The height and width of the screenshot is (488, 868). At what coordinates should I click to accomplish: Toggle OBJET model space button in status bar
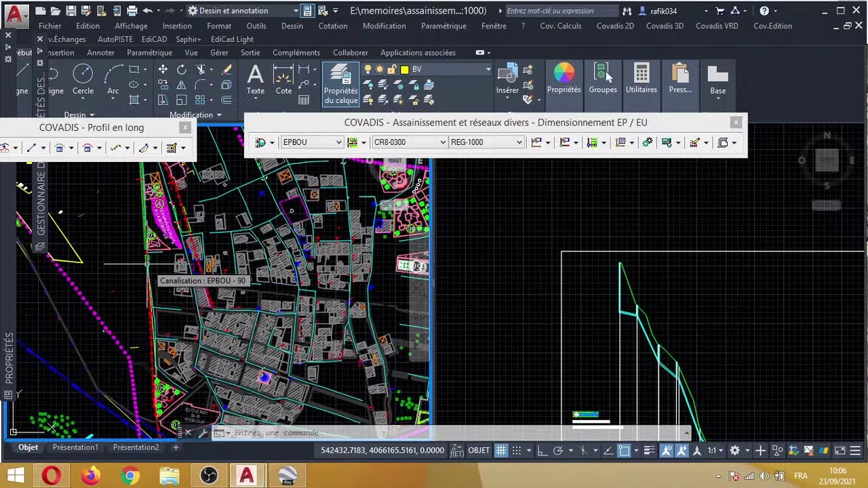point(479,450)
